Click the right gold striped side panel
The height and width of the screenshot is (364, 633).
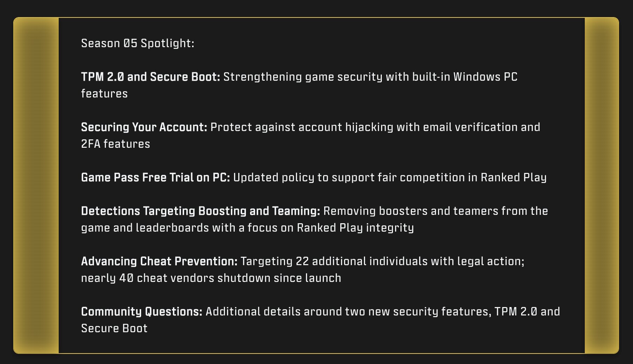pos(602,185)
